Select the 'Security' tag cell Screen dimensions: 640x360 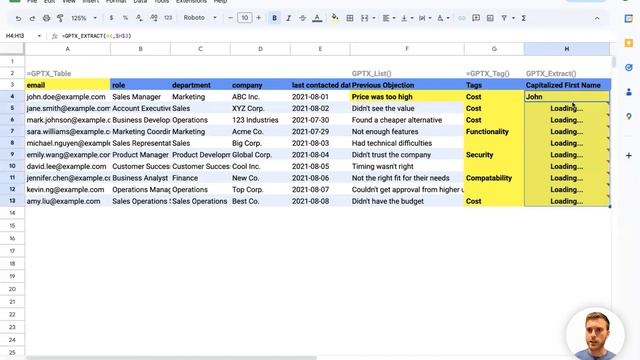click(494, 155)
